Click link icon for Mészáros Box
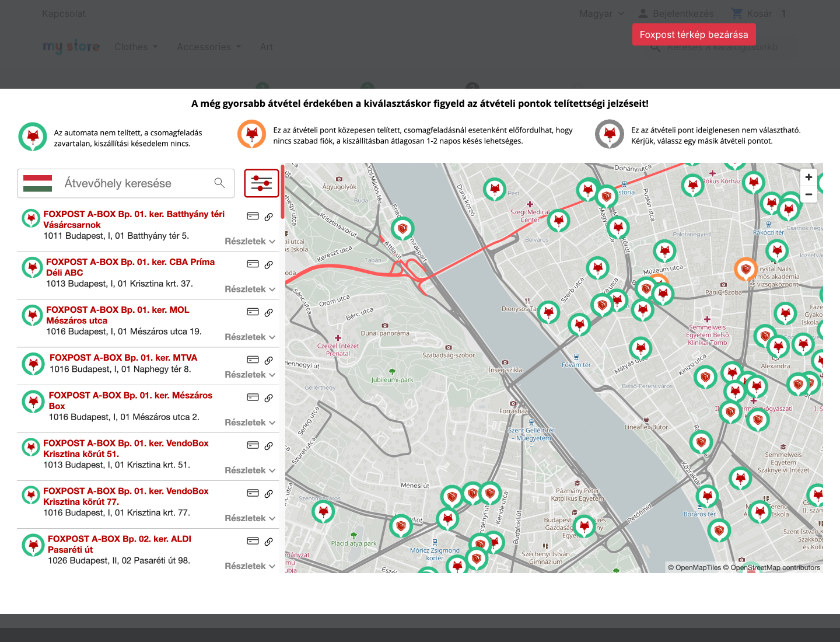The image size is (840, 642). click(x=269, y=398)
